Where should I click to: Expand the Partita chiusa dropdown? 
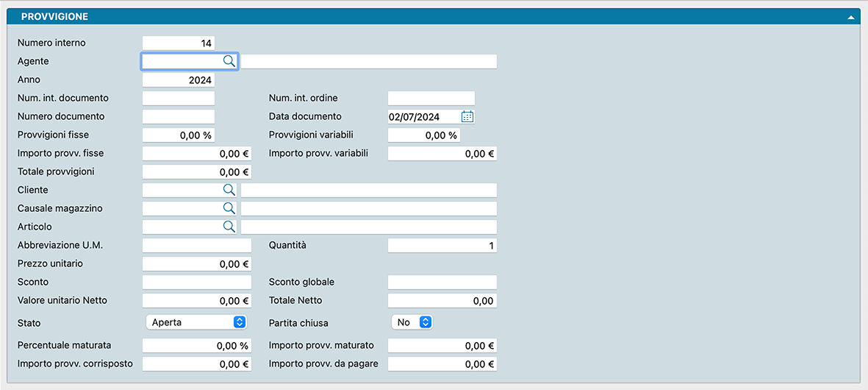412,322
